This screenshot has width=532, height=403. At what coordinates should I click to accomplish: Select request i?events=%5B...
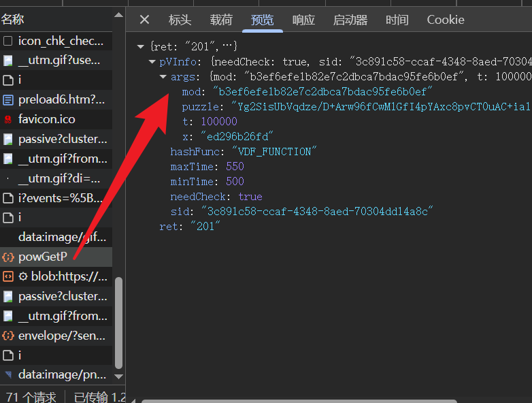(x=56, y=198)
